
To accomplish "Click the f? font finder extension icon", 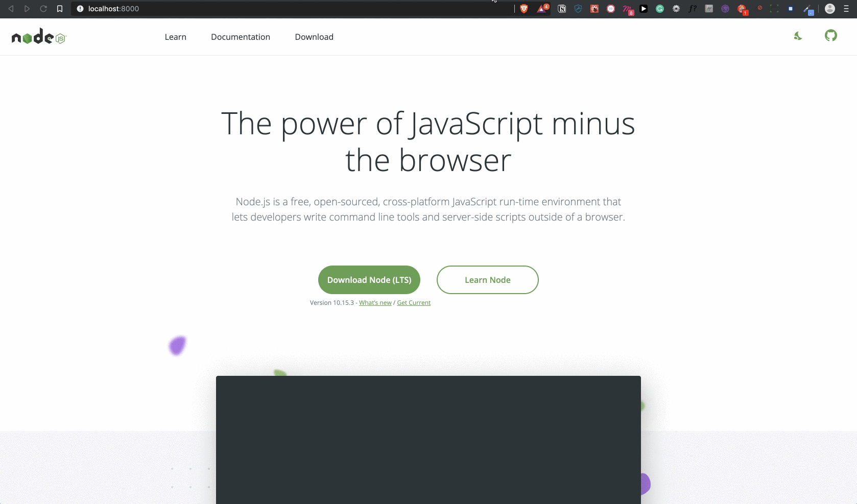I will 693,9.
